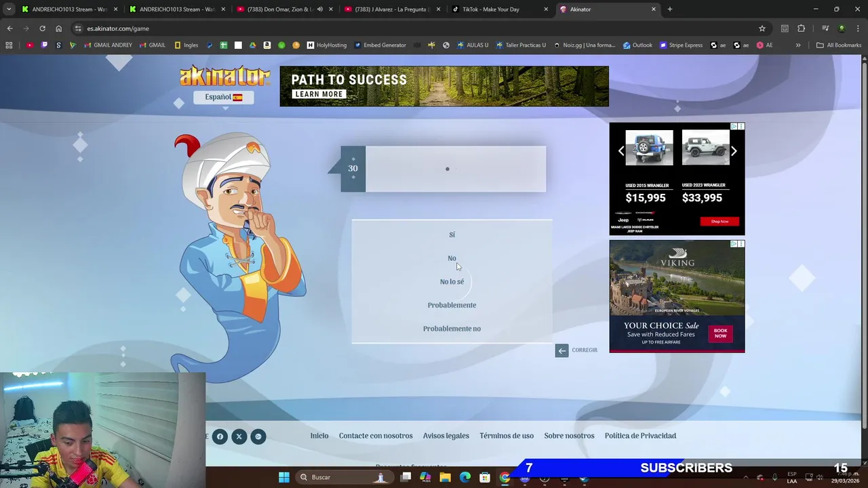Screen dimensions: 868x488
Task: Open Microsoft Store from the taskbar
Action: (485, 477)
